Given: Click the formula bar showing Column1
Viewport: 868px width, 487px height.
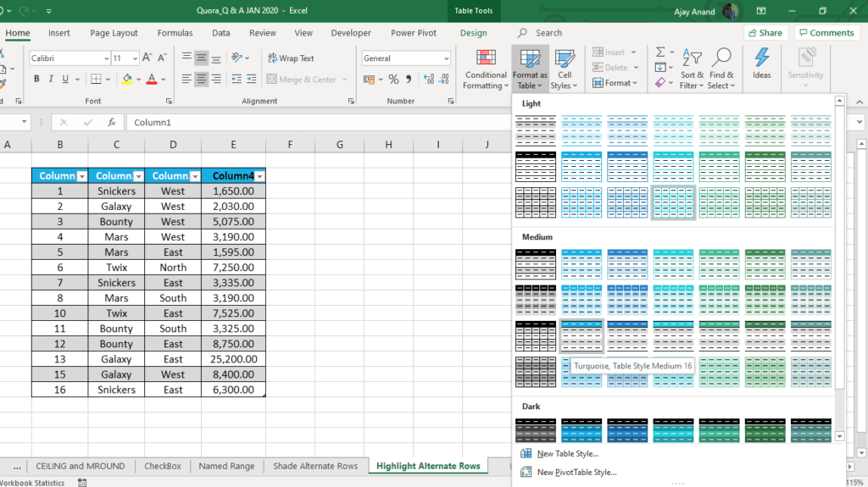Looking at the screenshot, I should pos(318,122).
